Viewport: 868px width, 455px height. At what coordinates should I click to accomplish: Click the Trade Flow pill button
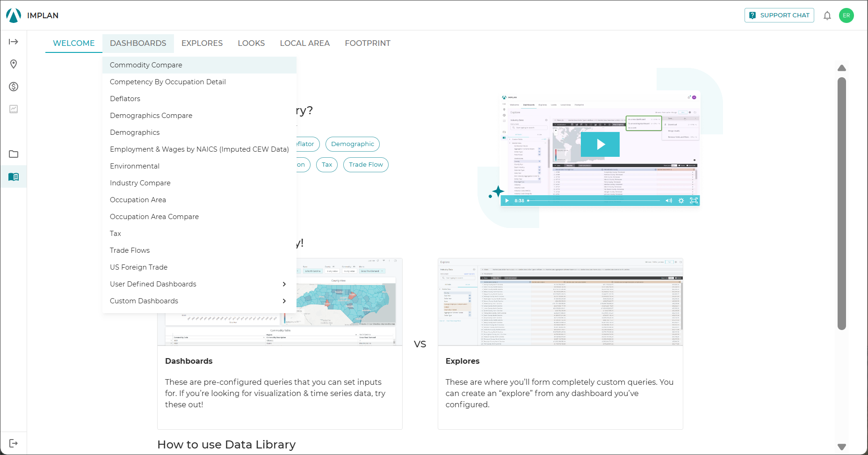(366, 165)
